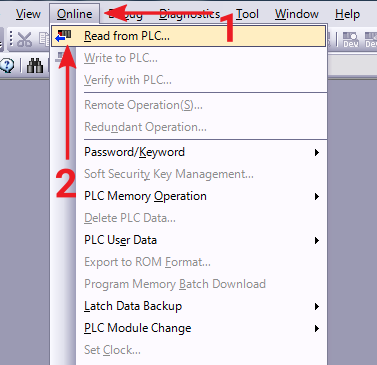Screen dimensions: 377x365
Task: Expand the PLC User Data submenu arrow
Action: tap(317, 241)
